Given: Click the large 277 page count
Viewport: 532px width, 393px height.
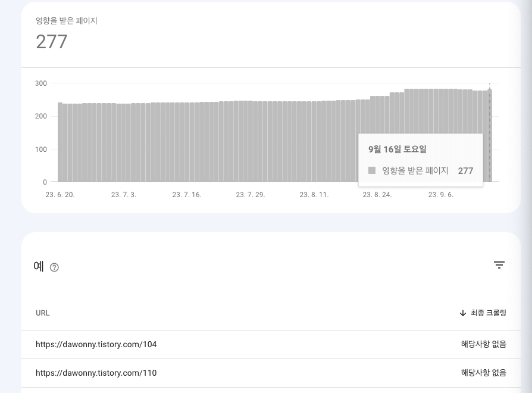Looking at the screenshot, I should point(52,42).
